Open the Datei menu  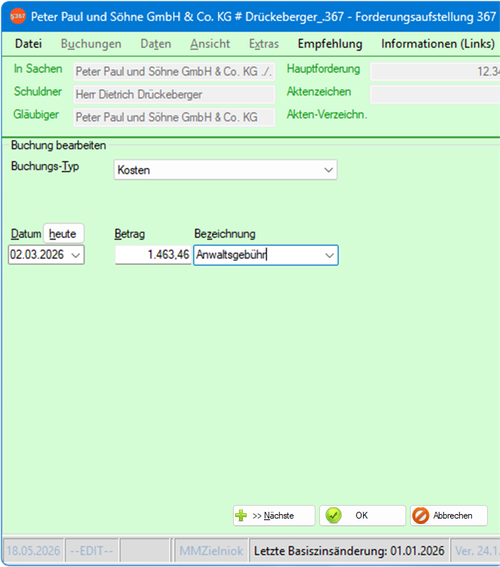coord(28,44)
